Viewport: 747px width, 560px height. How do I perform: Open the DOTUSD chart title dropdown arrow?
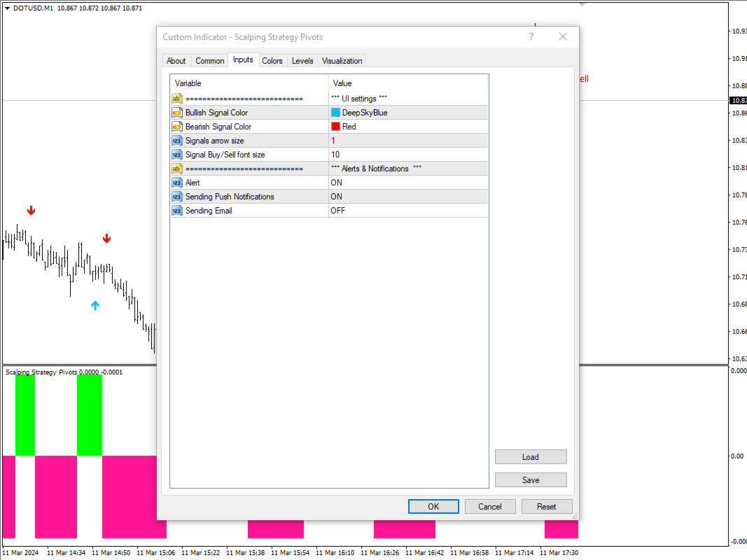pos(7,8)
